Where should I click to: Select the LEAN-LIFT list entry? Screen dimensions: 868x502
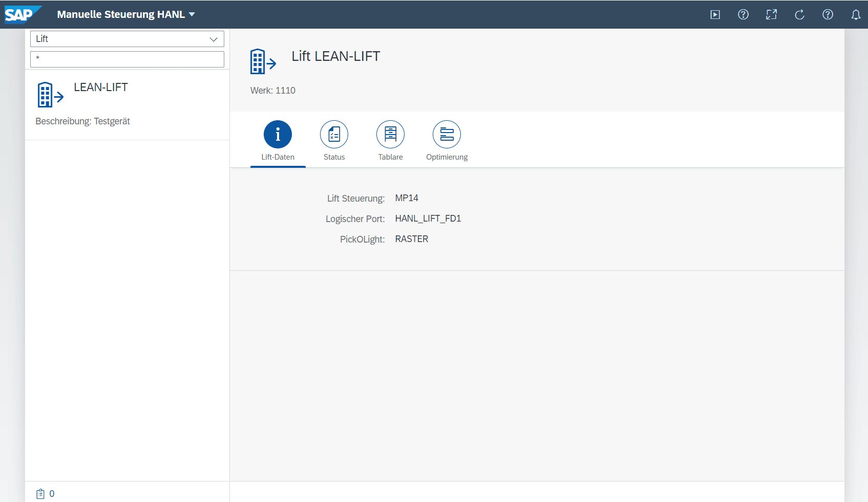pyautogui.click(x=127, y=105)
